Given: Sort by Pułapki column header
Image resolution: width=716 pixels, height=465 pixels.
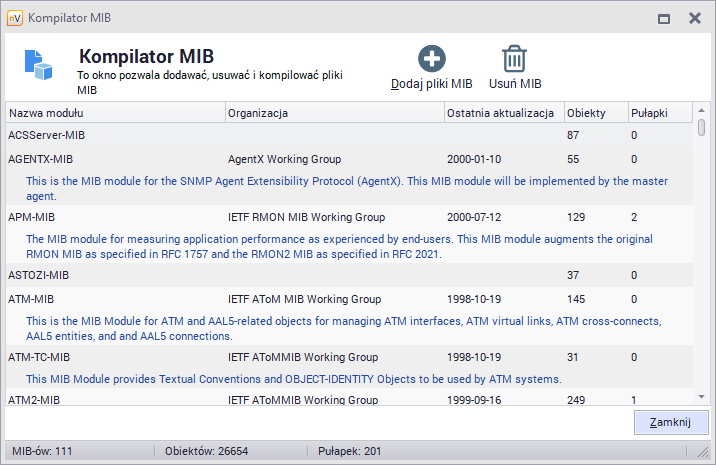Looking at the screenshot, I should [x=656, y=113].
